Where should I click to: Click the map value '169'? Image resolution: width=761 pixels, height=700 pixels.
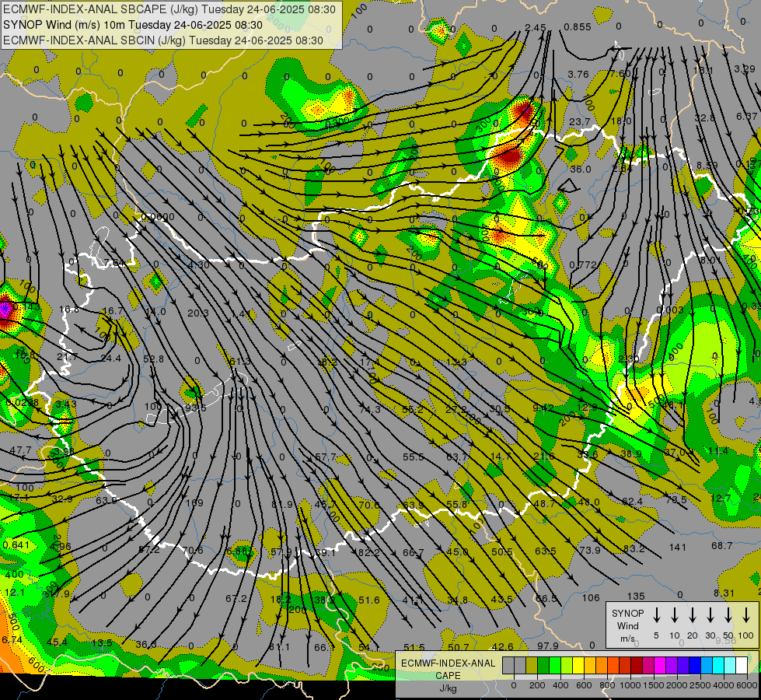point(194,502)
